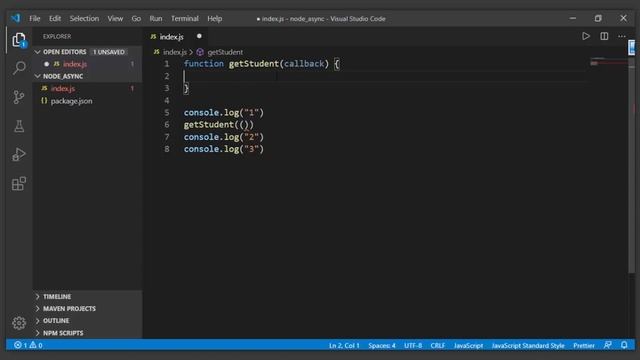
Task: Open the Explorer view in activity bar
Action: pyautogui.click(x=19, y=40)
